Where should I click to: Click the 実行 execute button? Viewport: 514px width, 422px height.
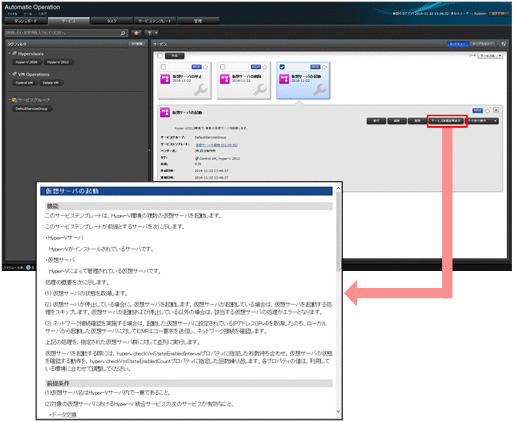click(x=376, y=121)
